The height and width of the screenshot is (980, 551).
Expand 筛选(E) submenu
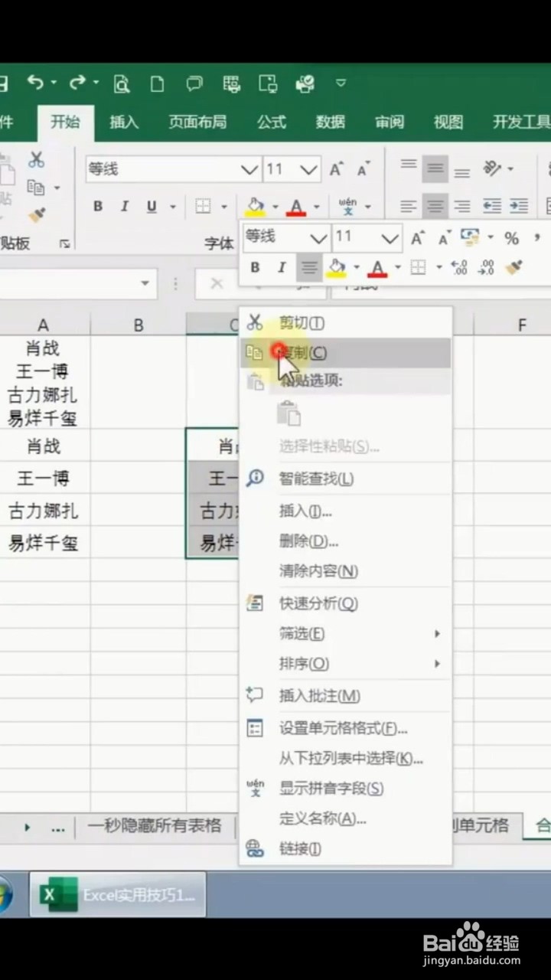pos(346,634)
